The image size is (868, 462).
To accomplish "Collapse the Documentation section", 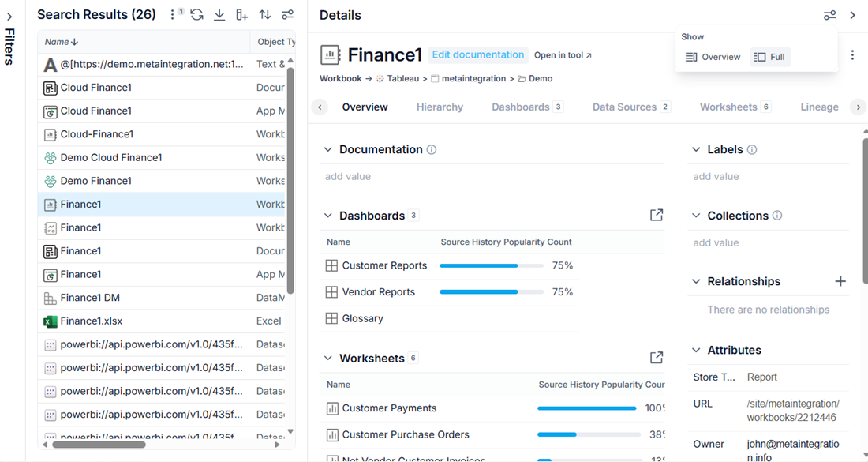I will [328, 149].
